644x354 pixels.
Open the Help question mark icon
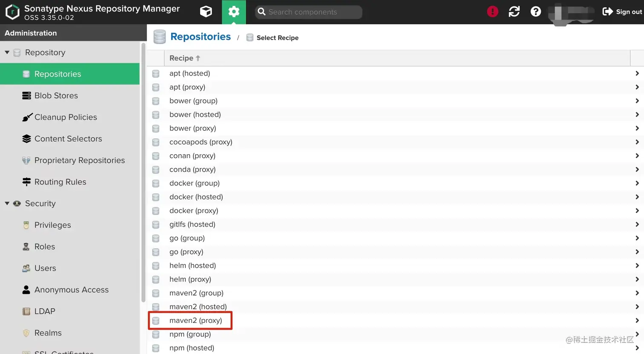pos(536,12)
